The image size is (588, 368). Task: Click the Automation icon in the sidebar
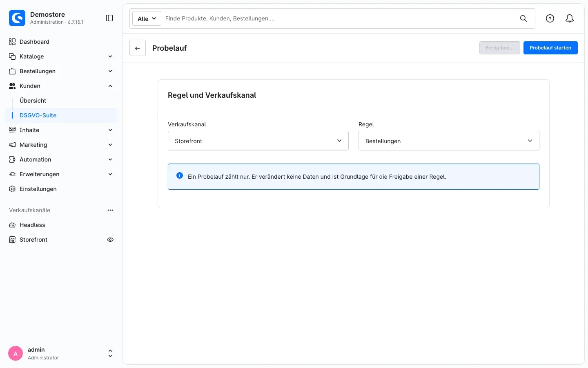click(12, 159)
